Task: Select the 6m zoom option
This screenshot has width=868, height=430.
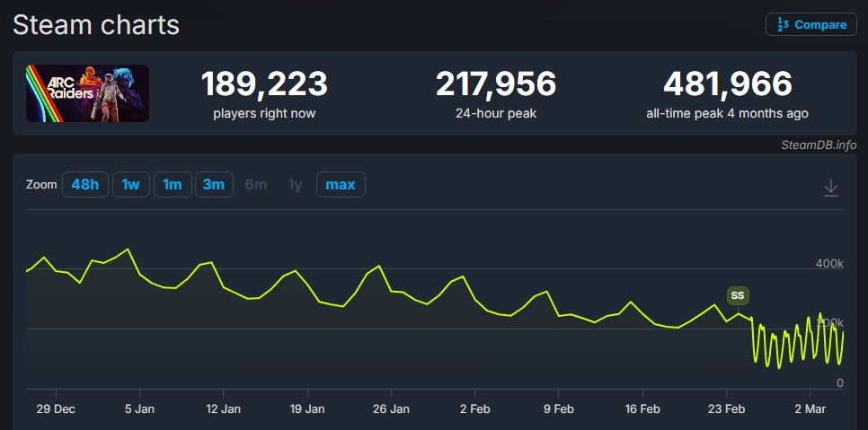Action: tap(256, 185)
